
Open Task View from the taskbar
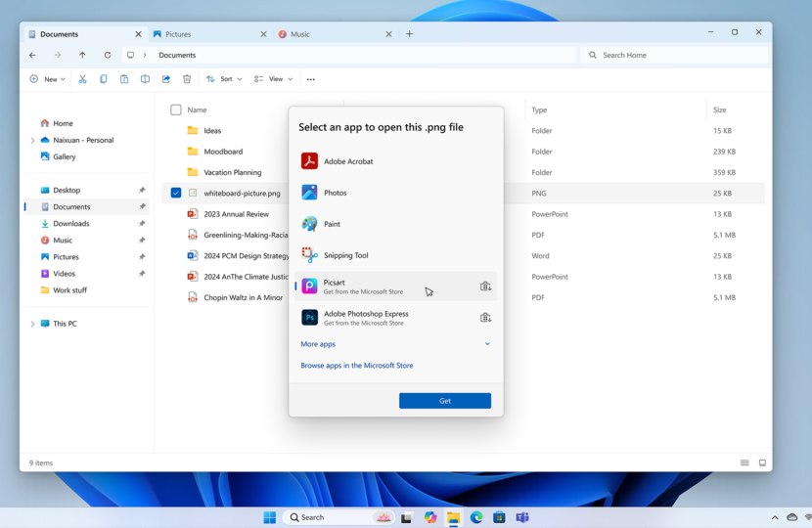(x=407, y=517)
